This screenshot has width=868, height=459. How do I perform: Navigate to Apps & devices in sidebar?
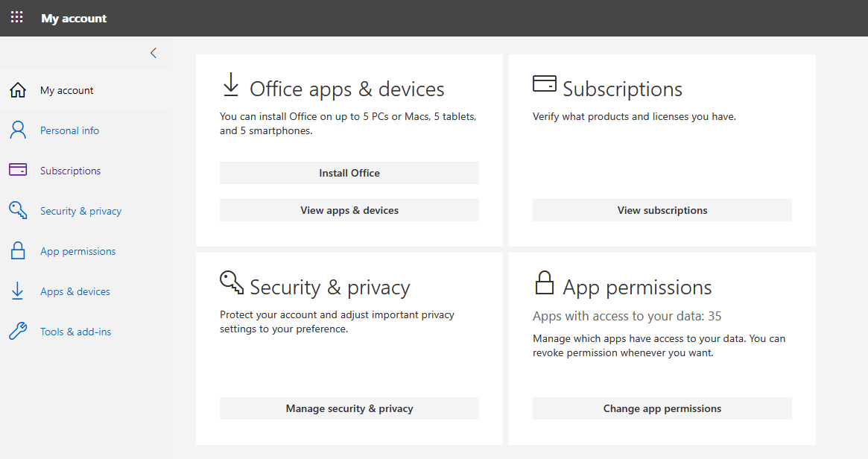75,291
